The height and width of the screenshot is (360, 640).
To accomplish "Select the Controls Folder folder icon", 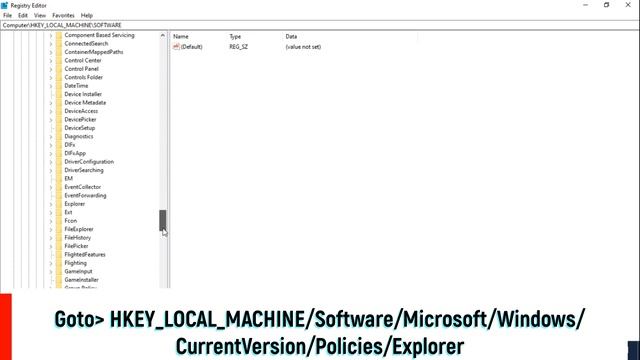I will click(59, 78).
